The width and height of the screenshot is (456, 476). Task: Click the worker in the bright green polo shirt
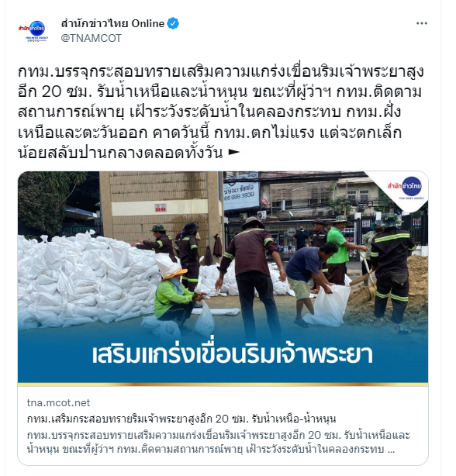pyautogui.click(x=338, y=250)
